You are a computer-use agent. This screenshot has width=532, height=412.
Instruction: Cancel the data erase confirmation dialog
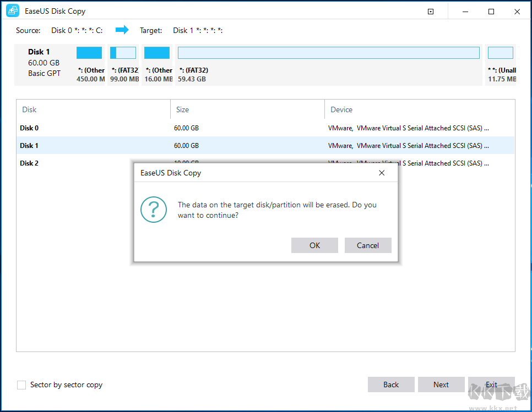point(368,245)
